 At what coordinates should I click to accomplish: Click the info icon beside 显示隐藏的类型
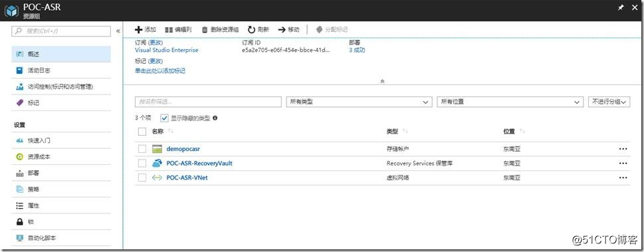pos(215,118)
